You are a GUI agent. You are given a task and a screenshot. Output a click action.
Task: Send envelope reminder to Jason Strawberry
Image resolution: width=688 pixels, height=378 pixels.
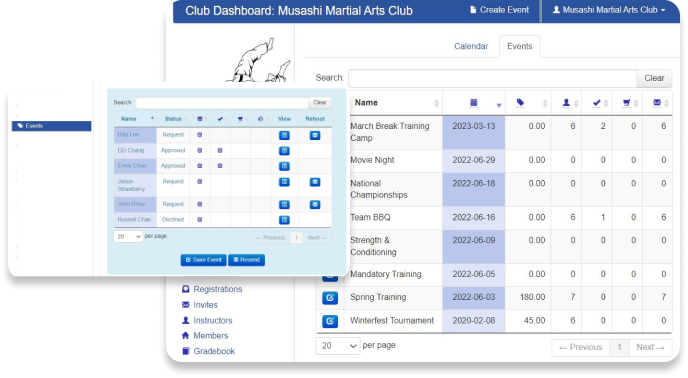click(x=315, y=182)
